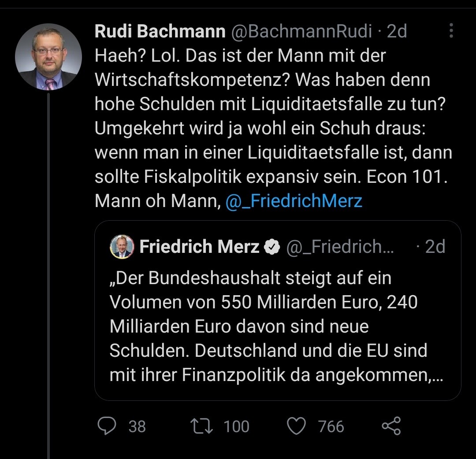Viewport: 476px width, 459px height.
Task: Open the @_FriedrichMerz mention link
Action: 294,201
